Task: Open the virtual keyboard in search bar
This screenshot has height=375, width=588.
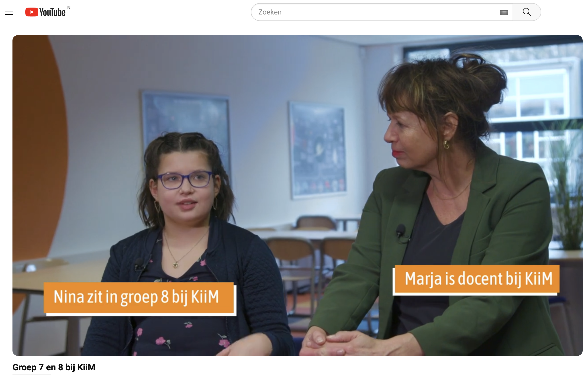Action: click(x=504, y=12)
